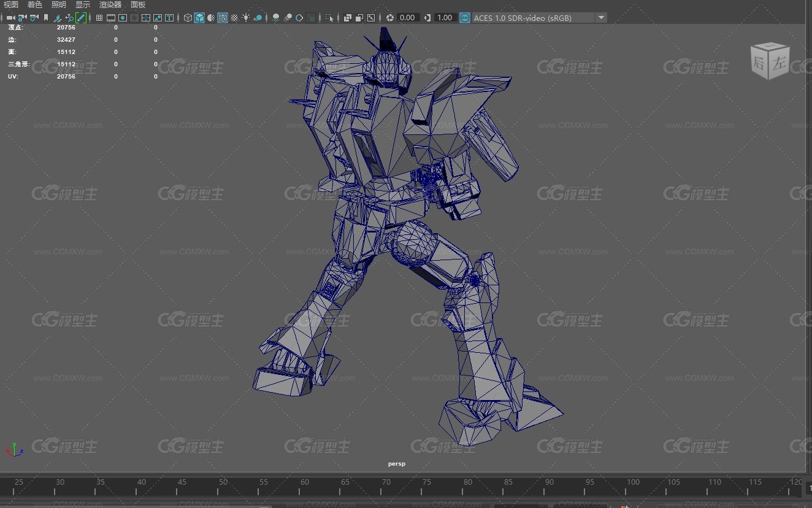The image size is (812, 508).
Task: Click the Exposure value field 0.00
Action: pyautogui.click(x=408, y=18)
